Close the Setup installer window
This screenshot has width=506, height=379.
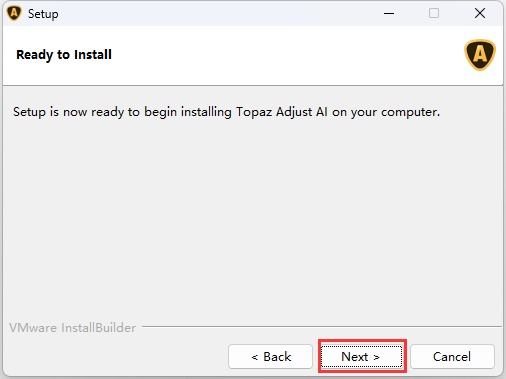[x=480, y=13]
